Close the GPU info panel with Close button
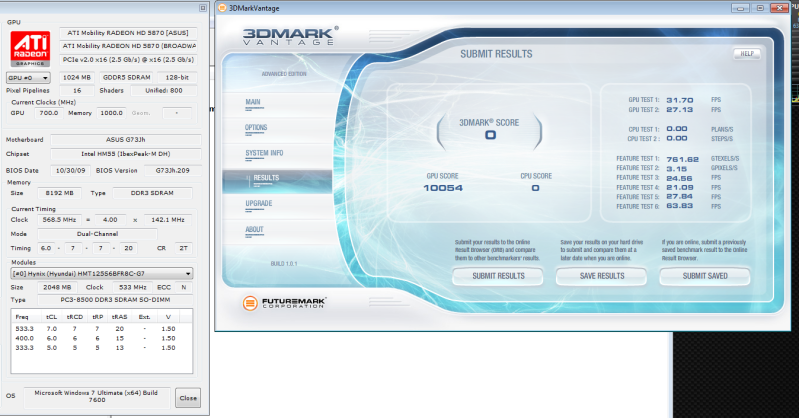 188,398
